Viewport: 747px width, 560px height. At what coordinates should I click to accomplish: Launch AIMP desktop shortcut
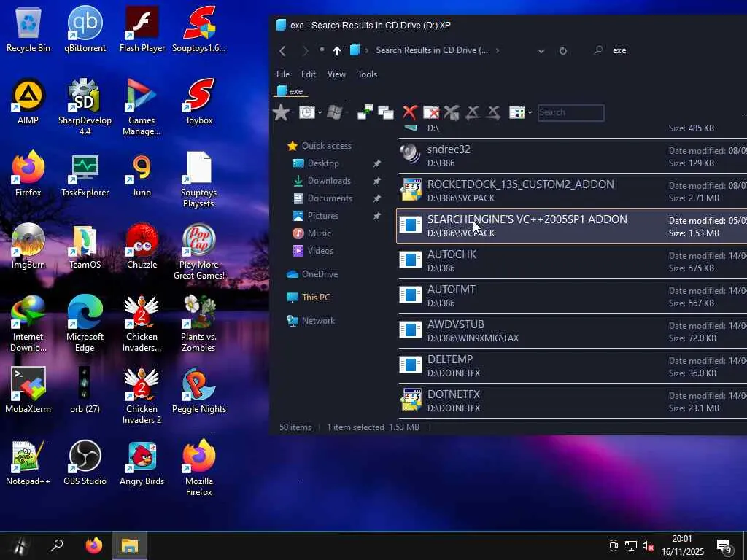pos(28,101)
